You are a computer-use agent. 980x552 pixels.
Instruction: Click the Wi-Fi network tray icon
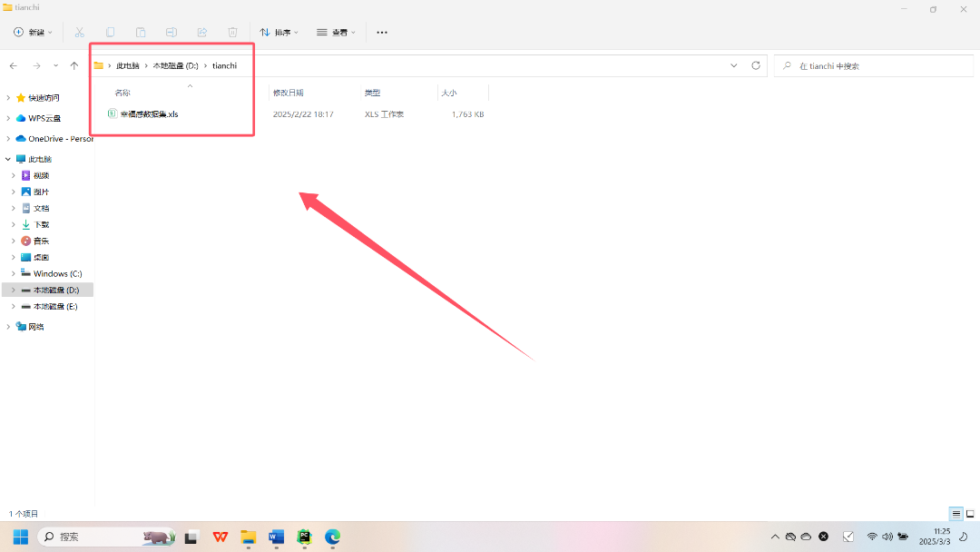pyautogui.click(x=872, y=537)
